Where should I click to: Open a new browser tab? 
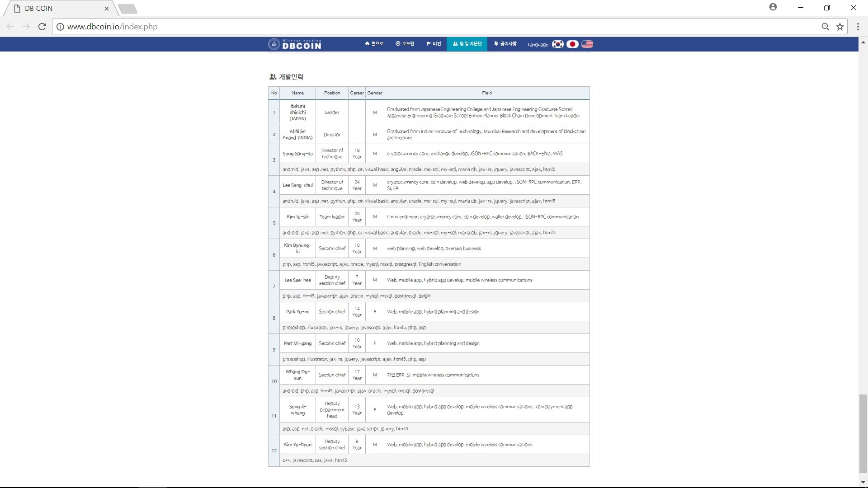[x=128, y=9]
